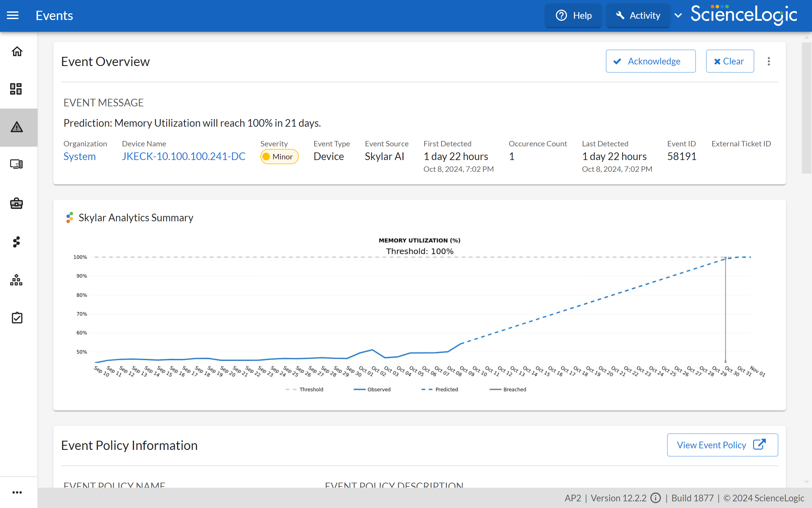Go to the Home sidebar icon

coord(17,51)
